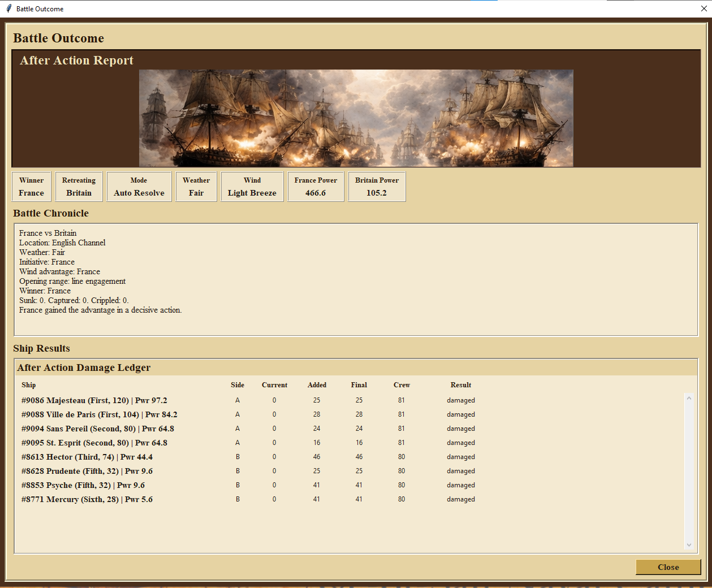Click Ville de Paris added value 28

(317, 414)
